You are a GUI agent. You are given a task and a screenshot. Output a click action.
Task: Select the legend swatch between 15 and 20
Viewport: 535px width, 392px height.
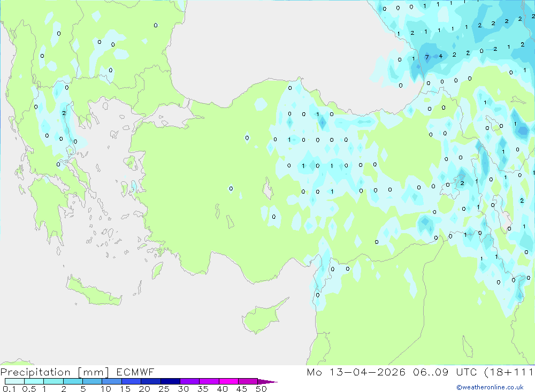pyautogui.click(x=132, y=381)
